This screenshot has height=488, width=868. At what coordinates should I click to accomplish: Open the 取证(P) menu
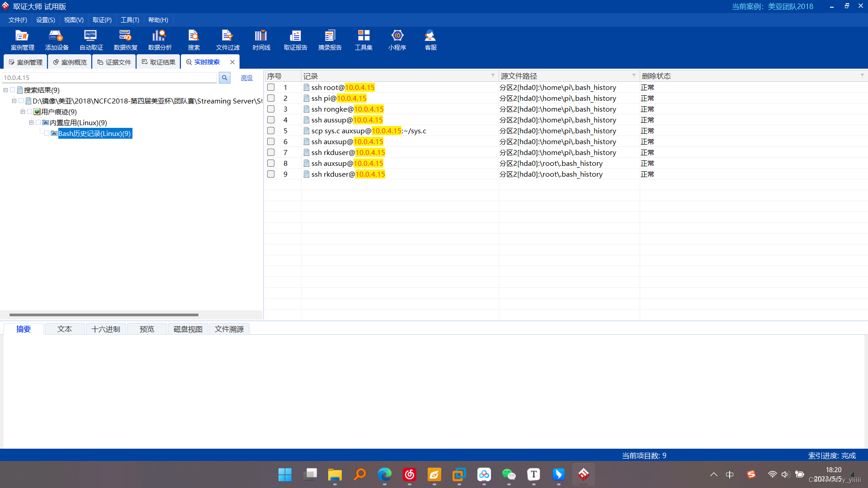coord(102,20)
